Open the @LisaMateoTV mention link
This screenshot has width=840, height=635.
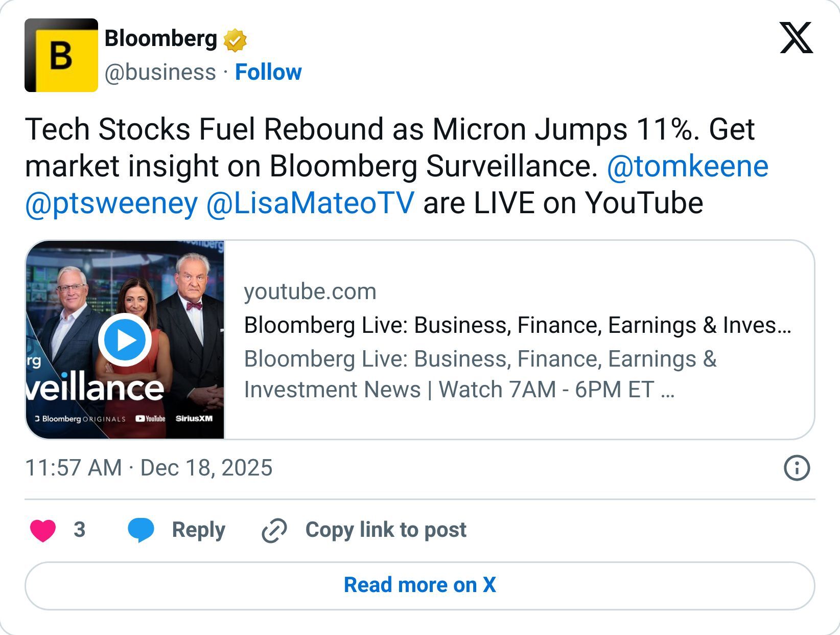click(313, 203)
